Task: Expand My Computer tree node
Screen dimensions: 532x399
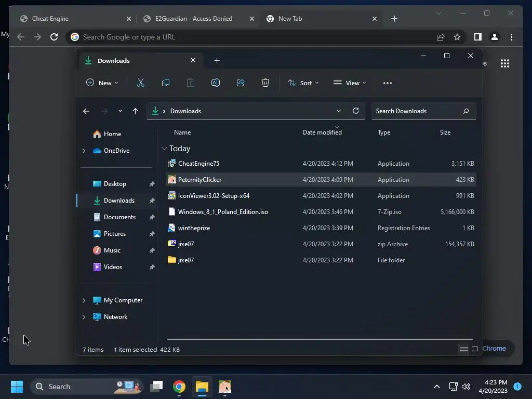Action: (x=84, y=300)
